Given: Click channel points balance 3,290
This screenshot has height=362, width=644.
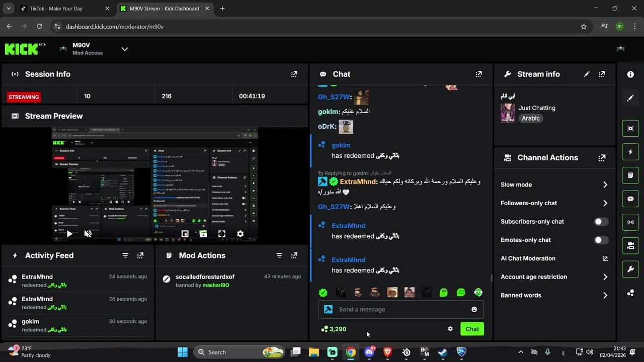Looking at the screenshot, I should (x=334, y=329).
